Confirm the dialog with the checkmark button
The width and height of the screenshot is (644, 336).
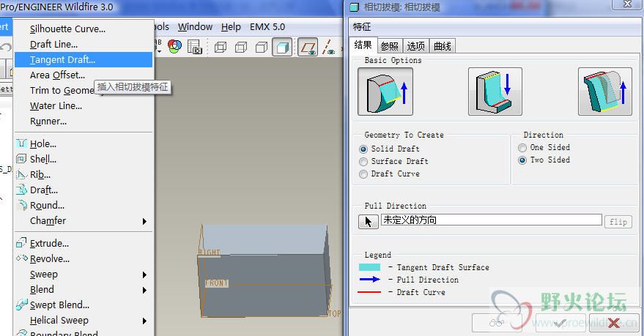pyautogui.click(x=560, y=323)
